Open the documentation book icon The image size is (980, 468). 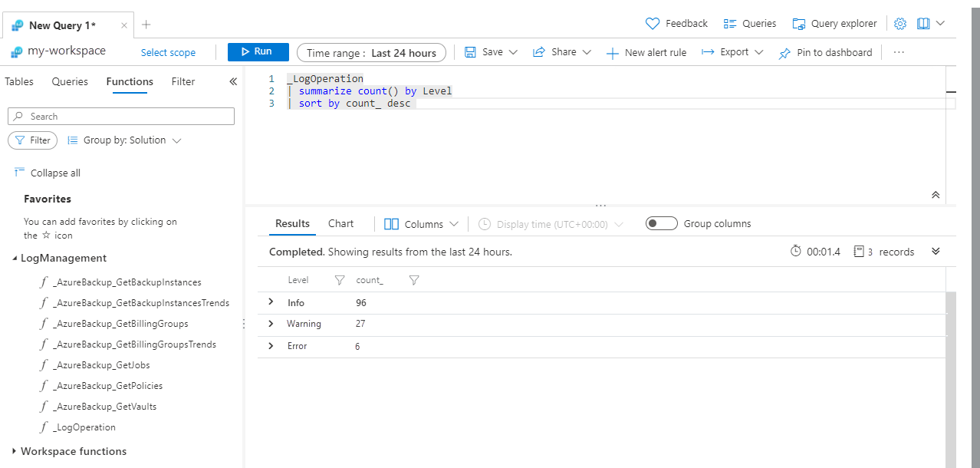click(x=923, y=24)
